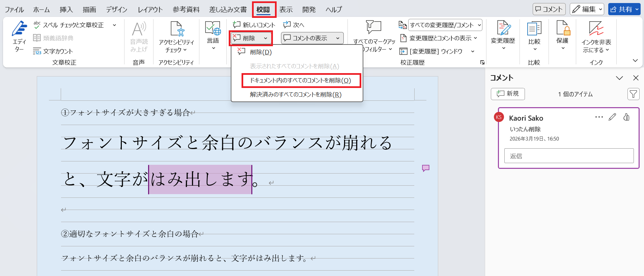Go to the 次へ comment
Screen dimensions: 644x276
[293, 25]
